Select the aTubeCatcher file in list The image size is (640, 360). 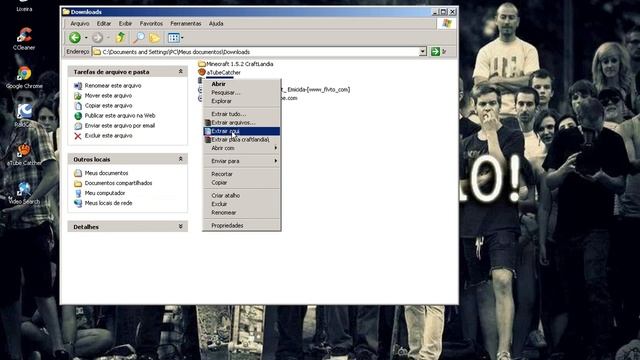click(x=219, y=72)
